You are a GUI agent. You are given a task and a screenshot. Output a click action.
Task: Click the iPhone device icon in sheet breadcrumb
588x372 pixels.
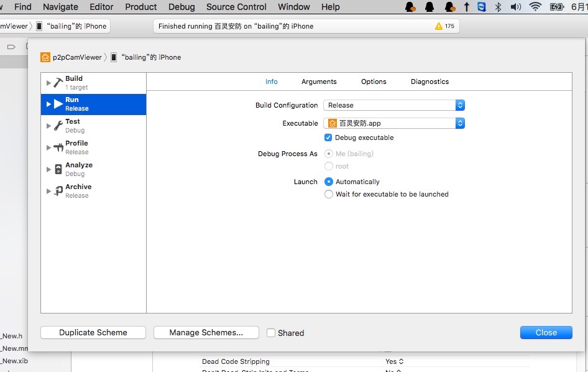point(114,57)
